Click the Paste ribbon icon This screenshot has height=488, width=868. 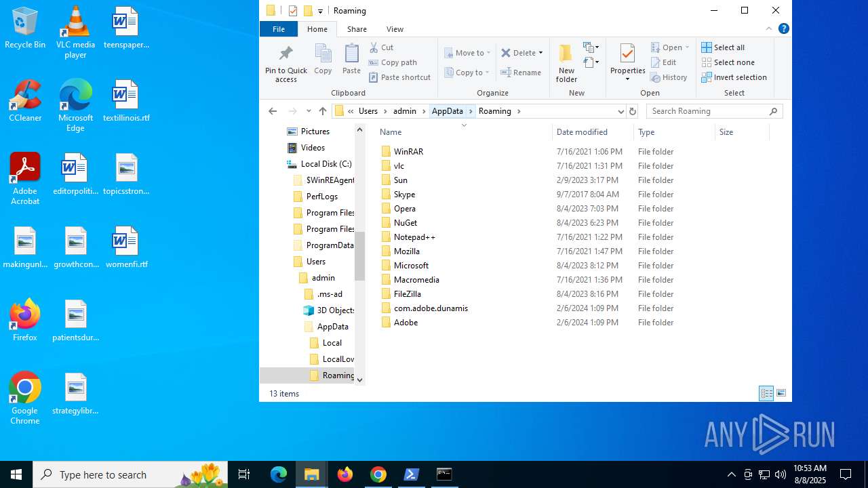(351, 58)
